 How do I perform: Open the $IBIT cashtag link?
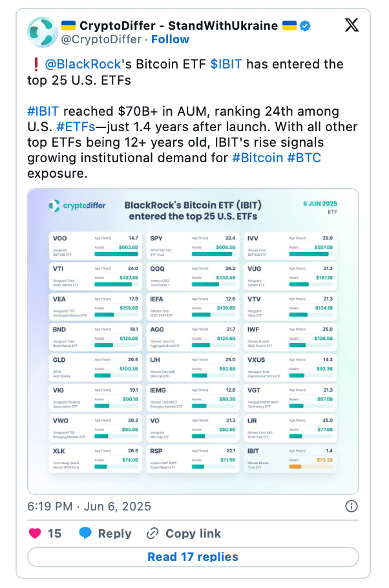(x=226, y=64)
